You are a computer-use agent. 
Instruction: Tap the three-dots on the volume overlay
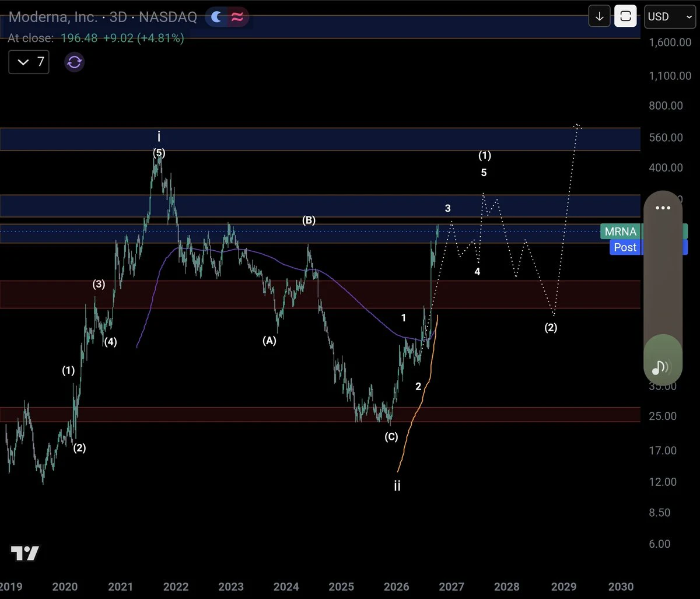point(663,208)
